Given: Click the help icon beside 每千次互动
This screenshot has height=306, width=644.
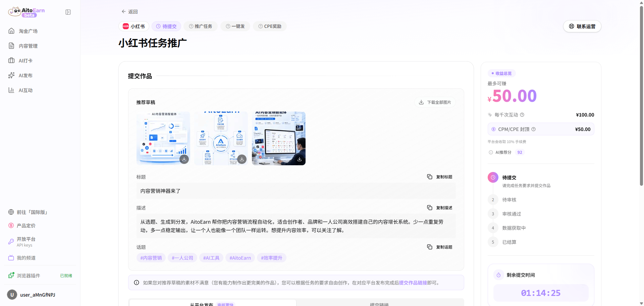Looking at the screenshot, I should (x=522, y=115).
